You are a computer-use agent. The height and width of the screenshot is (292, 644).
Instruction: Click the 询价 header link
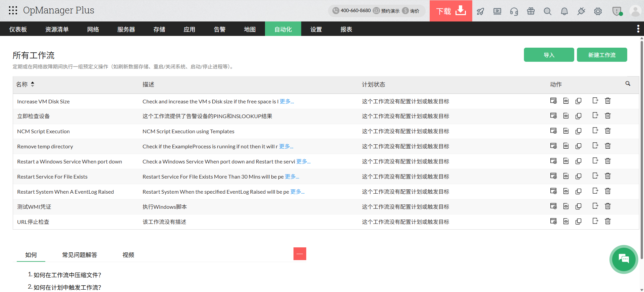[411, 11]
